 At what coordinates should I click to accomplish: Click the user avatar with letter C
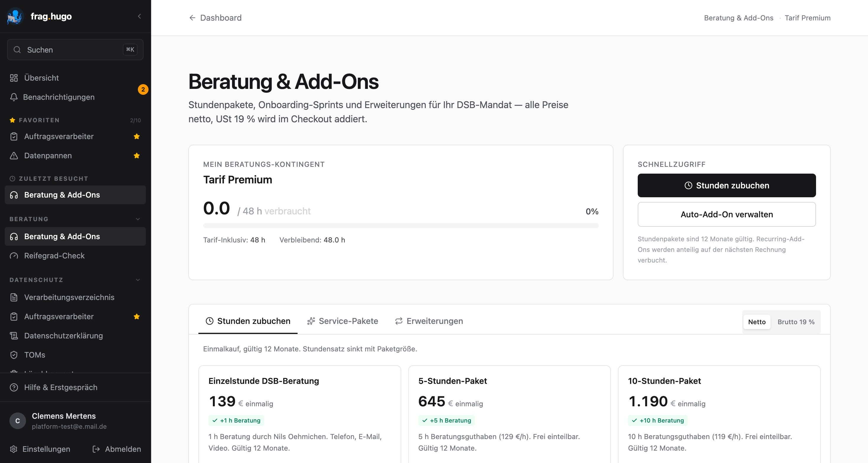point(17,421)
